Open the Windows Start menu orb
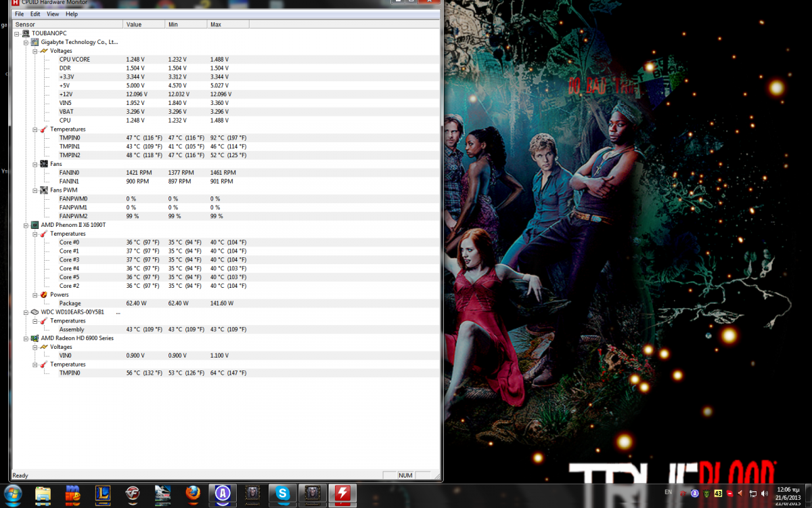This screenshot has width=812, height=508. point(12,494)
